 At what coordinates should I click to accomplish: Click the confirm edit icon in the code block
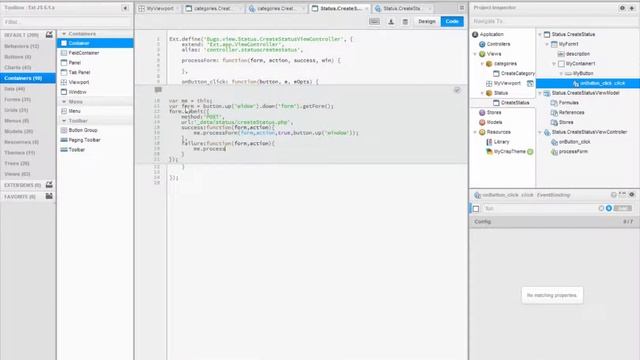click(x=457, y=90)
